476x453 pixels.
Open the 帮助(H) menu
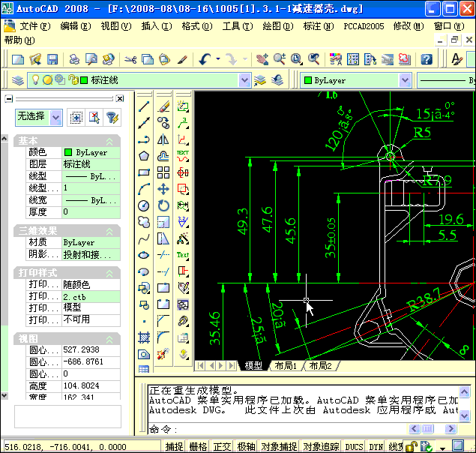pyautogui.click(x=19, y=40)
